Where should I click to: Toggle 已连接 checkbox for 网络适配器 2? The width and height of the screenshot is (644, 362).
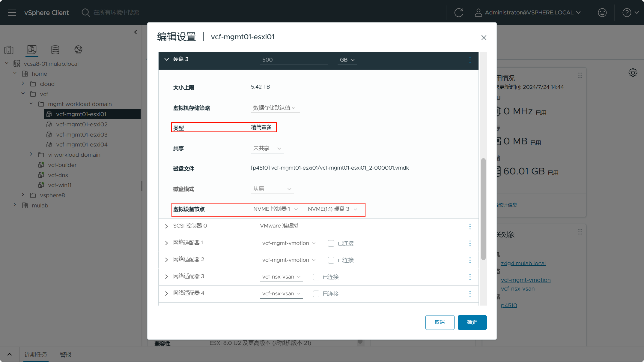pos(331,260)
